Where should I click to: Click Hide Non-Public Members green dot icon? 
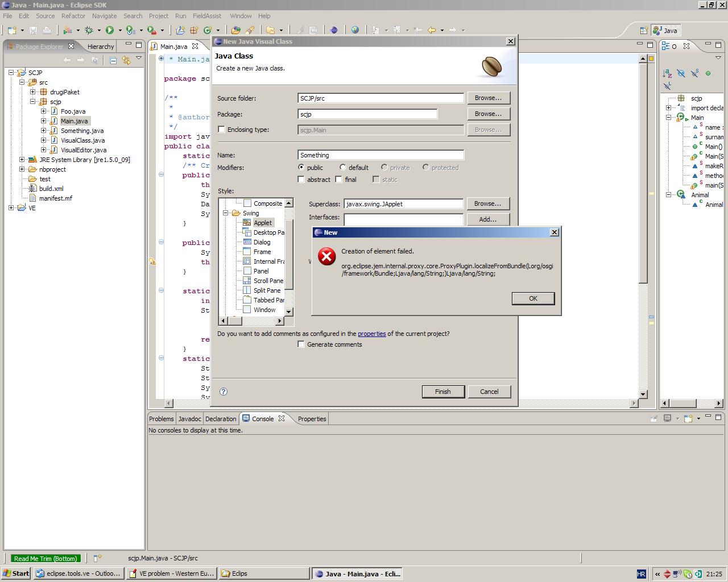coord(708,73)
